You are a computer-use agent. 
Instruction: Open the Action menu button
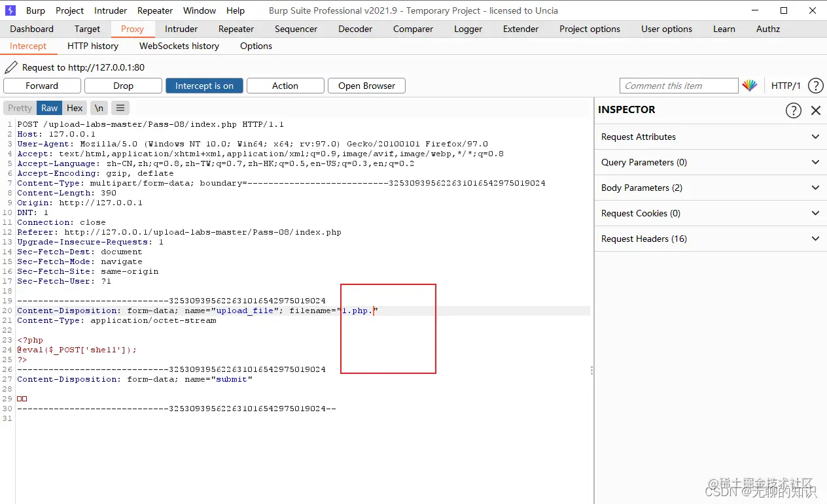285,86
